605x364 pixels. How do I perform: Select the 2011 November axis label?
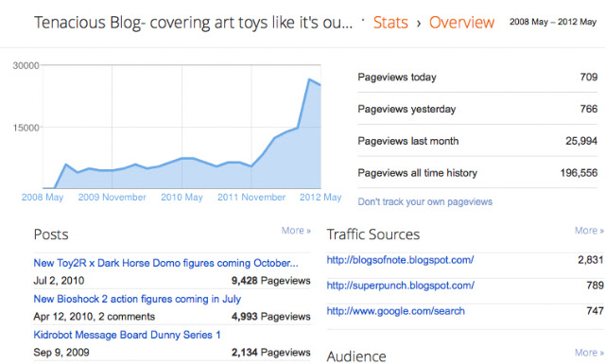click(251, 198)
